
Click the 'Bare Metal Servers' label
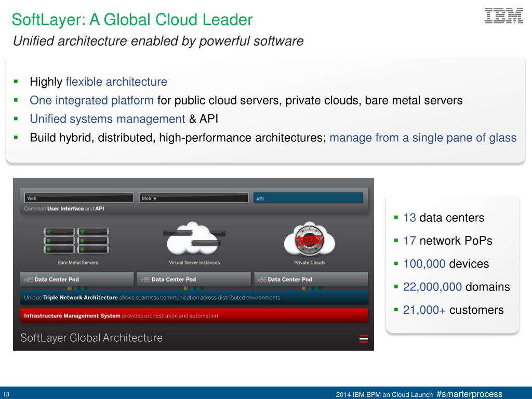[x=78, y=262]
